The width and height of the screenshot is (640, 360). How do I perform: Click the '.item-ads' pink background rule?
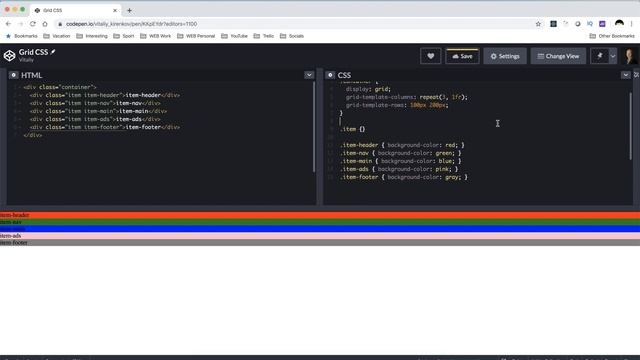pyautogui.click(x=399, y=169)
